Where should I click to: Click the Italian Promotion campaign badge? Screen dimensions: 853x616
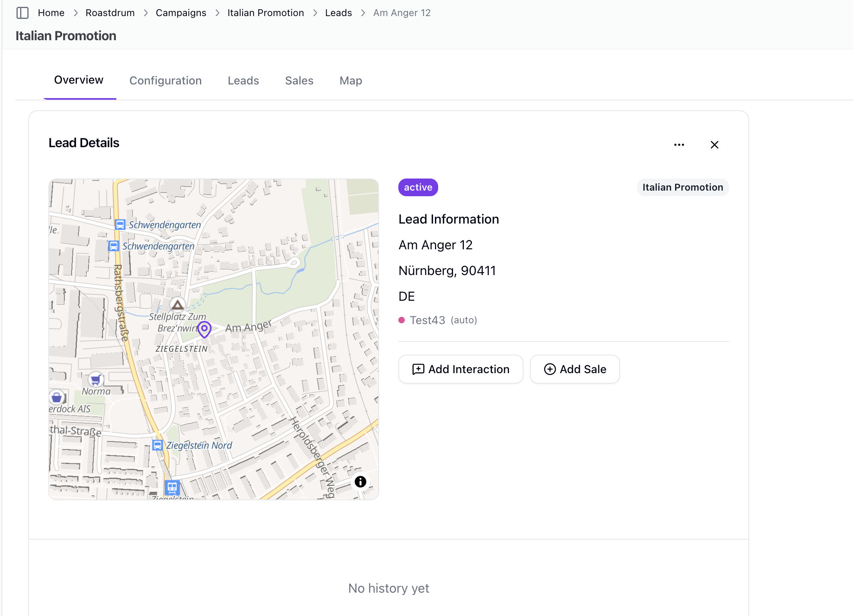click(x=682, y=187)
